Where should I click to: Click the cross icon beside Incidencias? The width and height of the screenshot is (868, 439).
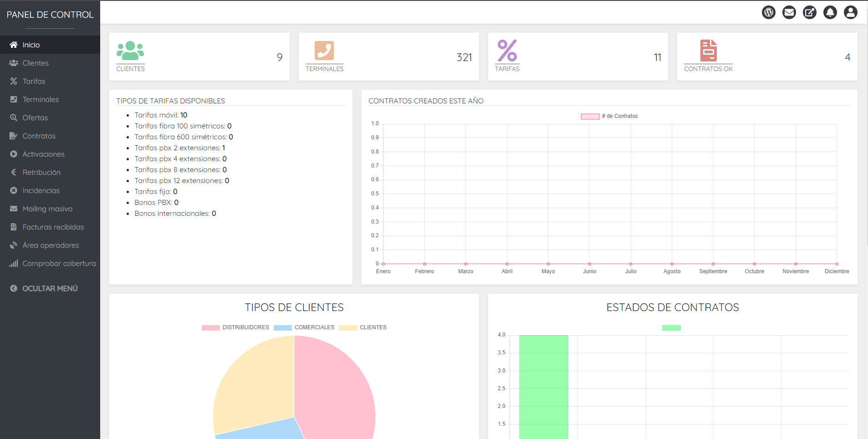pyautogui.click(x=14, y=190)
